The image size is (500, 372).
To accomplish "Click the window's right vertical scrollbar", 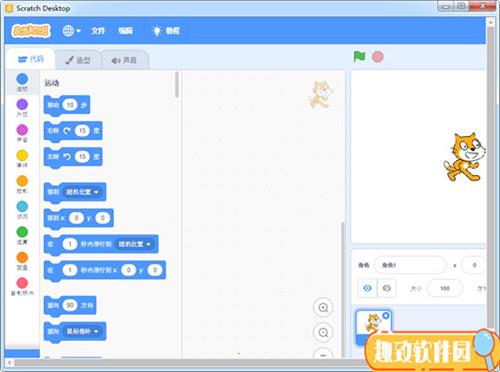I will click(x=490, y=177).
